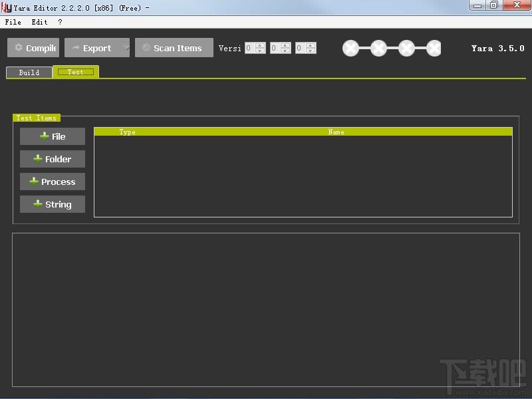Click the Compile button
This screenshot has height=399, width=532.
click(33, 48)
